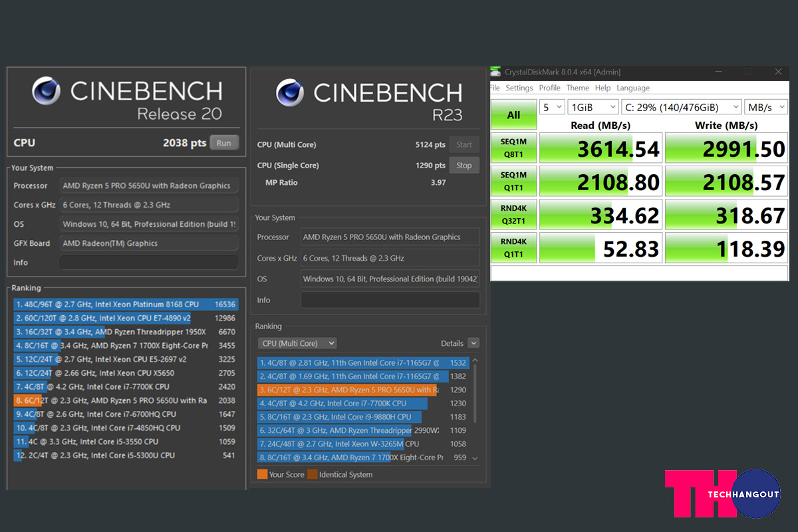Image resolution: width=798 pixels, height=532 pixels.
Task: Select the R23 i7-1165G7 row scoring 1382
Action: pos(363,376)
